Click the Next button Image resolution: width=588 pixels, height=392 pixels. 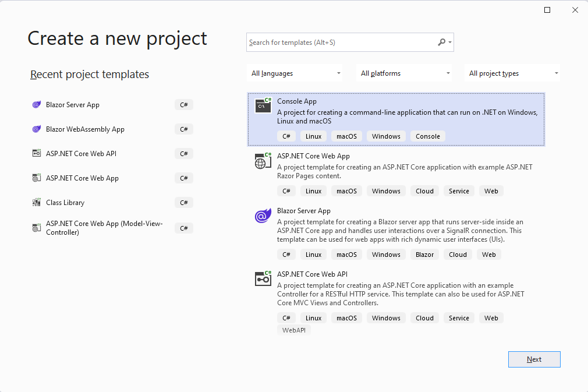(x=534, y=359)
